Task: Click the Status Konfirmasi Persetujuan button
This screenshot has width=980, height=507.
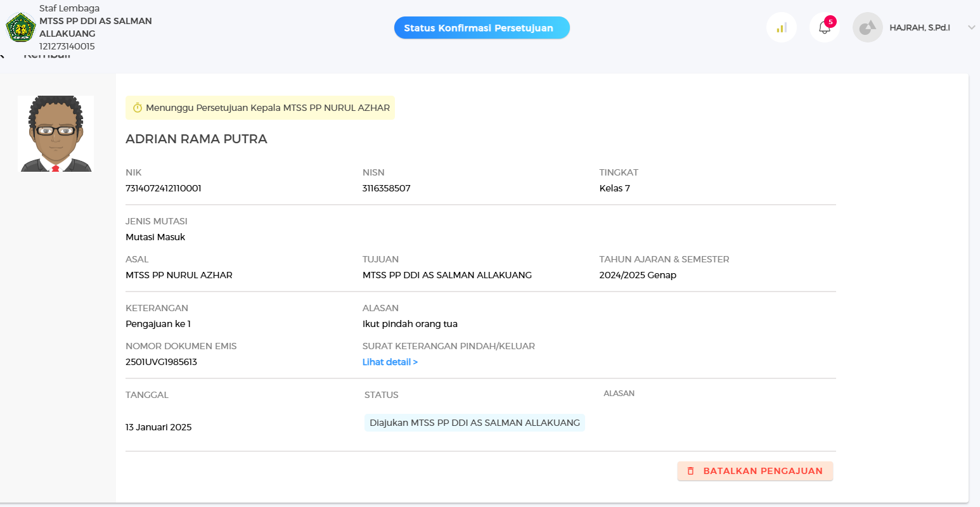Action: (x=482, y=28)
